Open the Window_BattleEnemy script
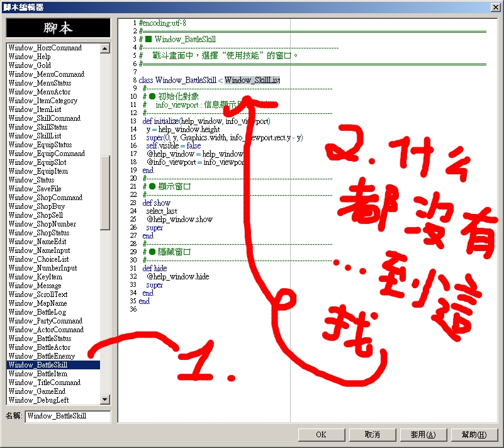 pos(53,356)
